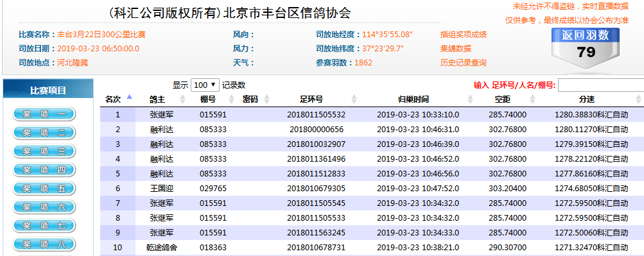This screenshot has height=256, width=644.
Task: Select owner 张继军 in rank 1 row
Action: [162, 115]
